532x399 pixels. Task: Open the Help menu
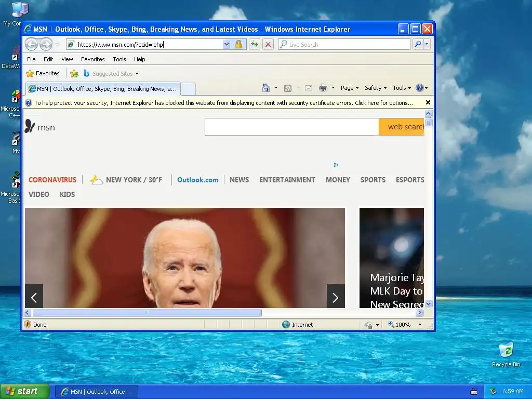[139, 59]
